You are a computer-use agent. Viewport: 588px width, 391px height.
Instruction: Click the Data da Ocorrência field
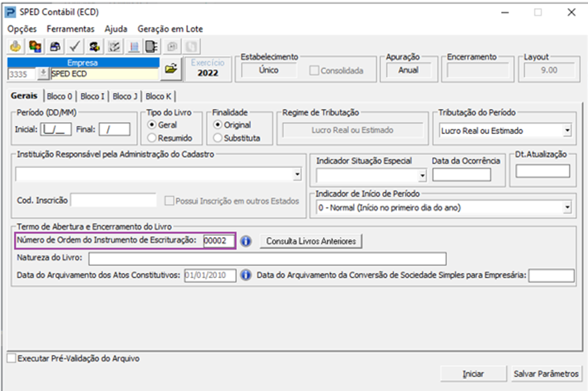pos(462,175)
